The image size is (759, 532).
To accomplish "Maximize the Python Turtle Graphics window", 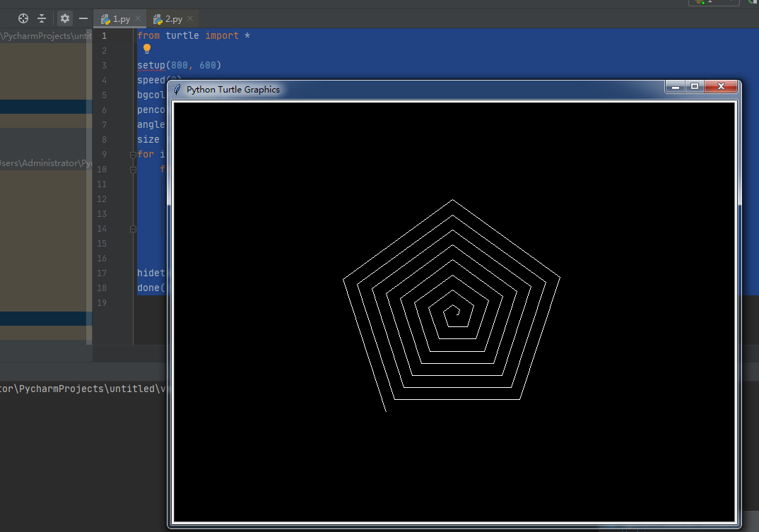I will click(x=695, y=87).
